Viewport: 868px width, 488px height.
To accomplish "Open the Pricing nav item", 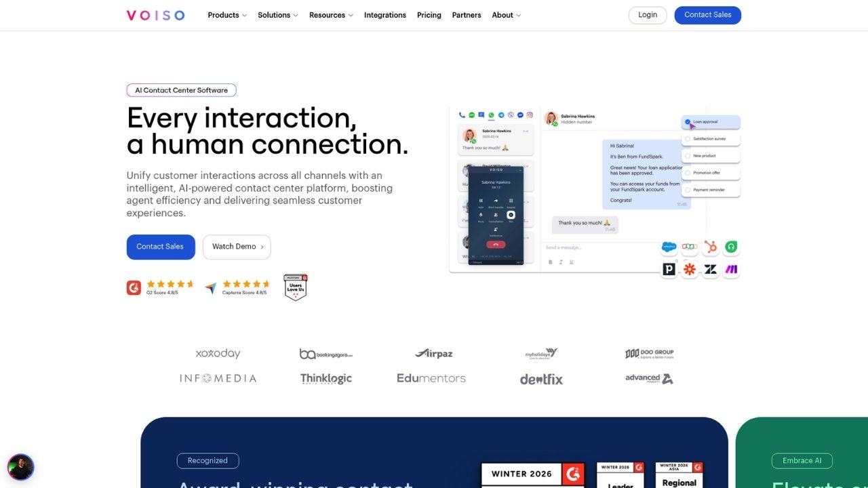I will [429, 15].
